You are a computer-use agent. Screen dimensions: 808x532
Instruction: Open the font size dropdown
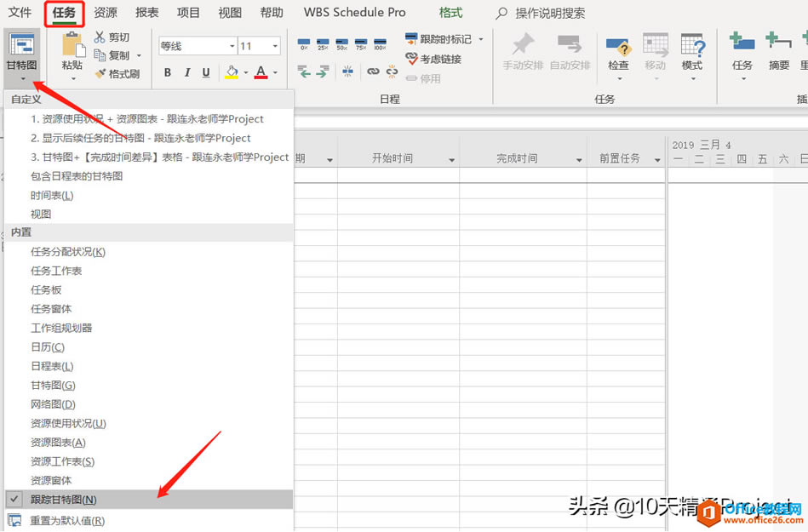pyautogui.click(x=277, y=45)
